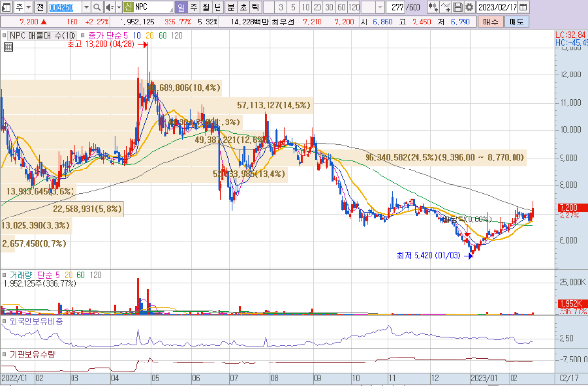Image resolution: width=588 pixels, height=386 pixels.
Task: Open the stock code history dropdown
Action: 86,7
